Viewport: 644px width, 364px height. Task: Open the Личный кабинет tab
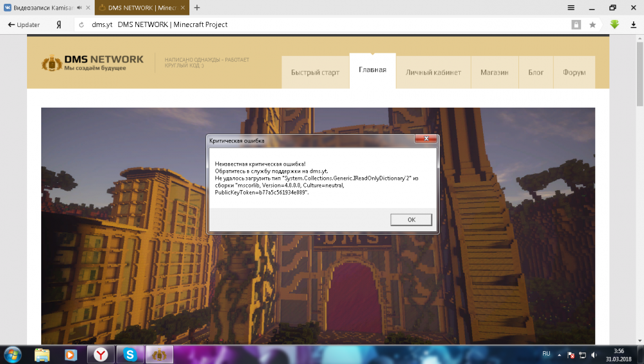pos(433,72)
